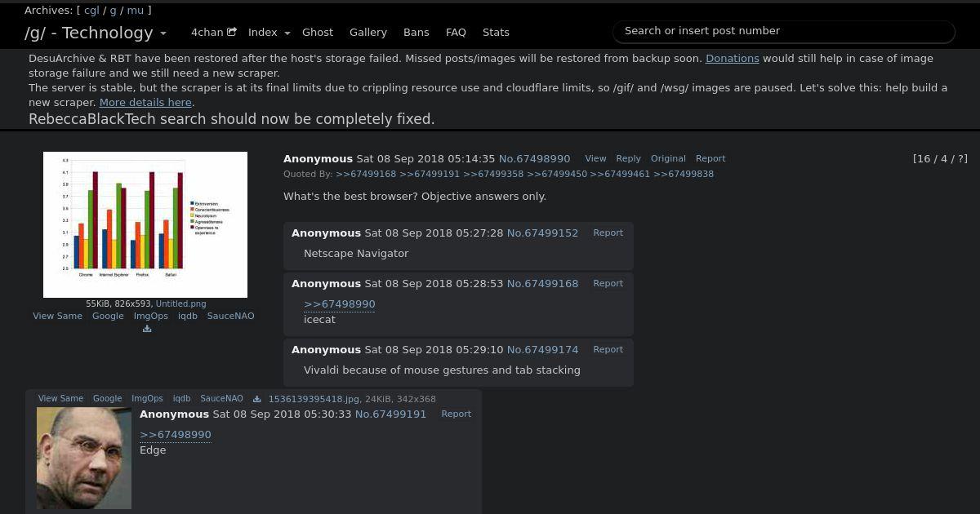Jump to quoting post >>67499168 backlink
Screen dimensions: 980x514
point(366,175)
